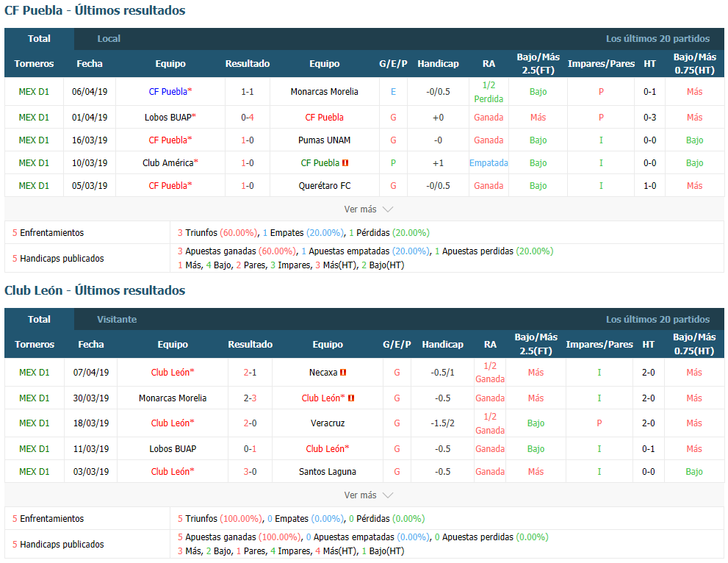Click 3 Triunfos (60.00%) summary text

tap(217, 233)
